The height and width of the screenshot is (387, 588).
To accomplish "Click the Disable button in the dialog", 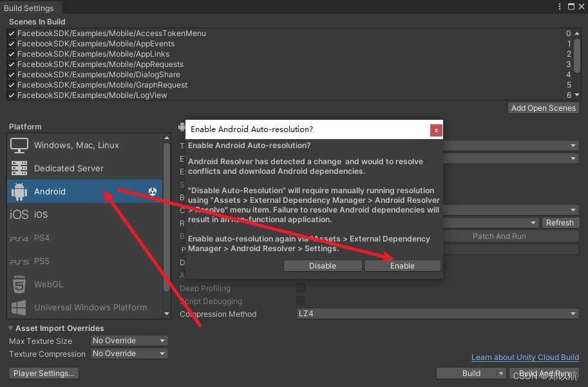I will pyautogui.click(x=323, y=266).
